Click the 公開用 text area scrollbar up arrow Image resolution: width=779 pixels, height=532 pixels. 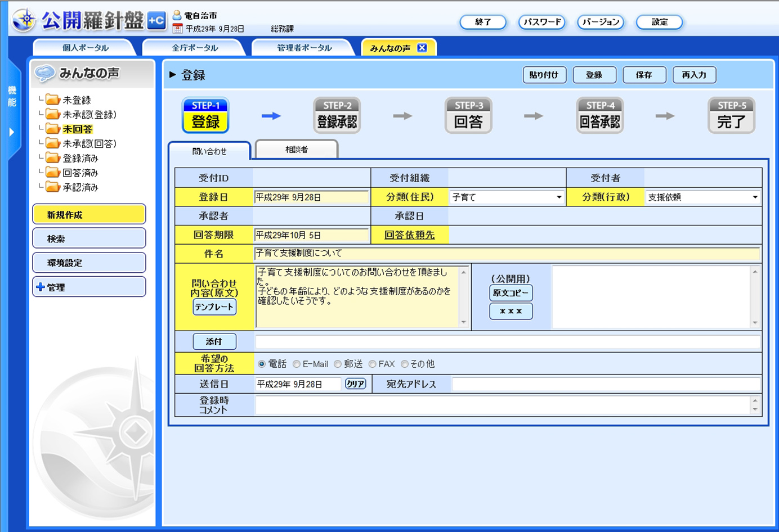755,272
